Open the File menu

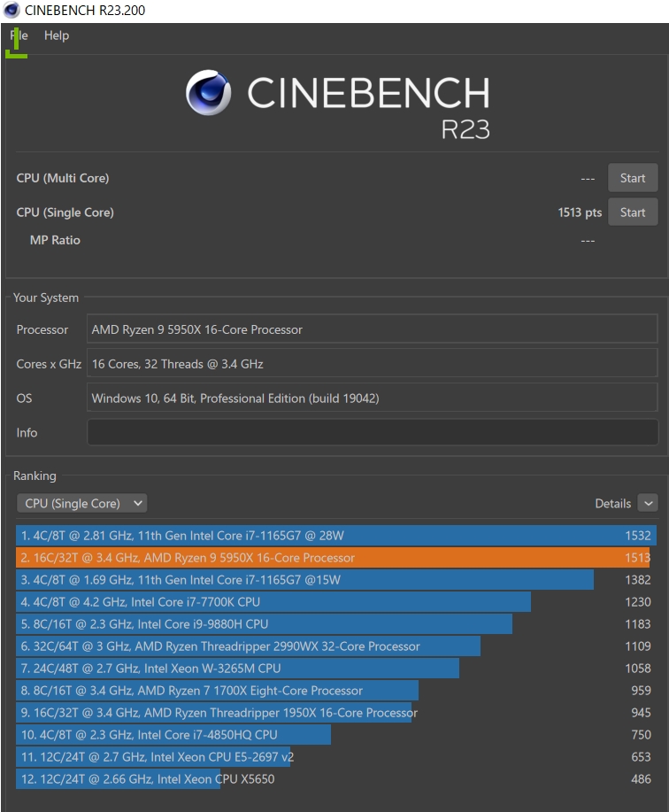pos(18,35)
